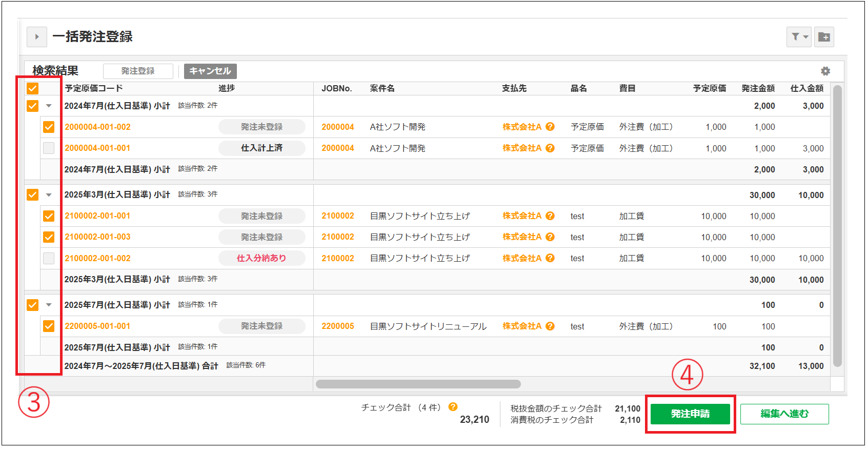Viewport: 868px width, 449px height.
Task: Open cost code 2000004-001-002 link
Action: coord(97,127)
